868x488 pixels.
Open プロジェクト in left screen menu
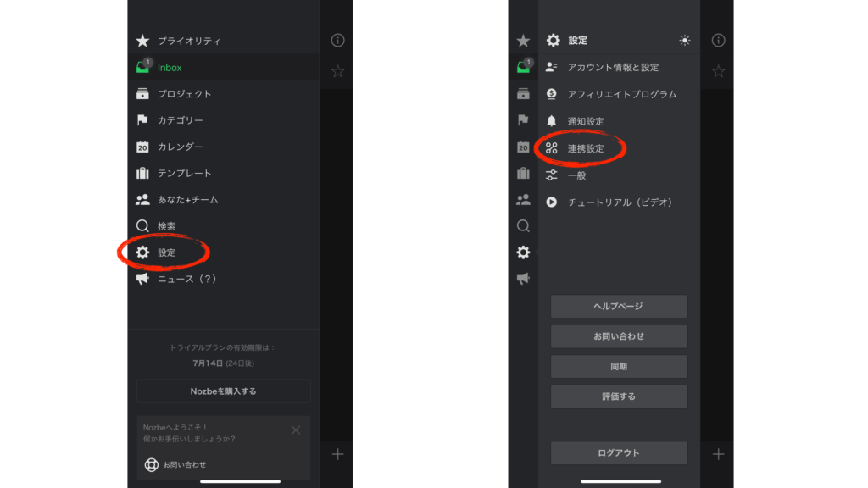[224, 94]
